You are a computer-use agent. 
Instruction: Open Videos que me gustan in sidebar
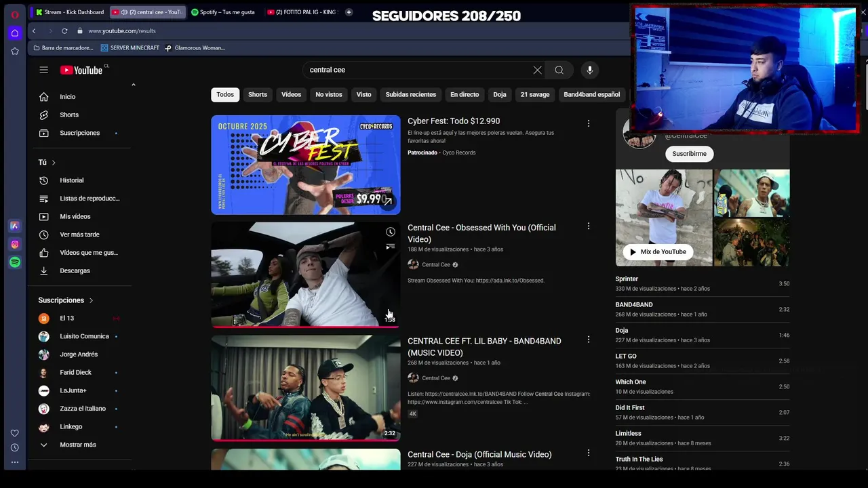tap(78, 252)
